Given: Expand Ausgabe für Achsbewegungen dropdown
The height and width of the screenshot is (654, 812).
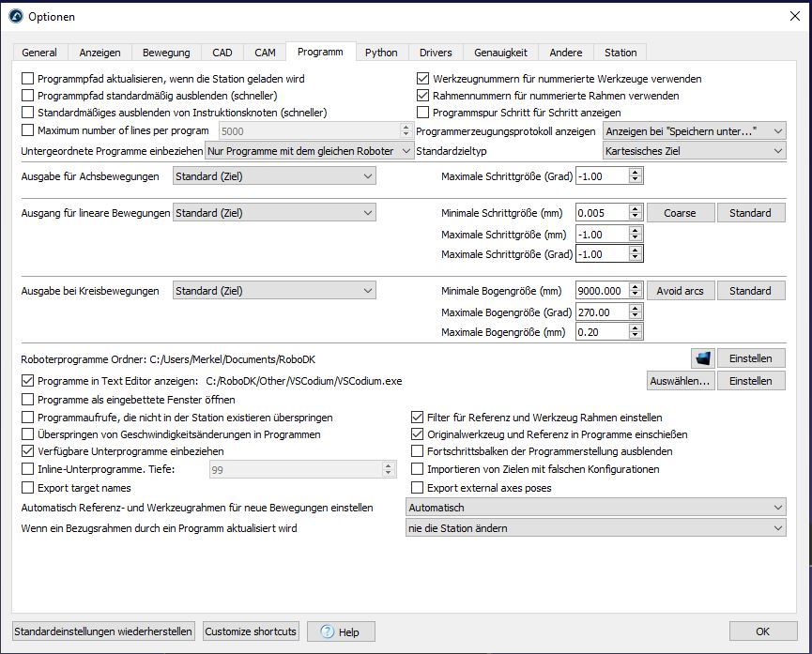Looking at the screenshot, I should (x=274, y=175).
